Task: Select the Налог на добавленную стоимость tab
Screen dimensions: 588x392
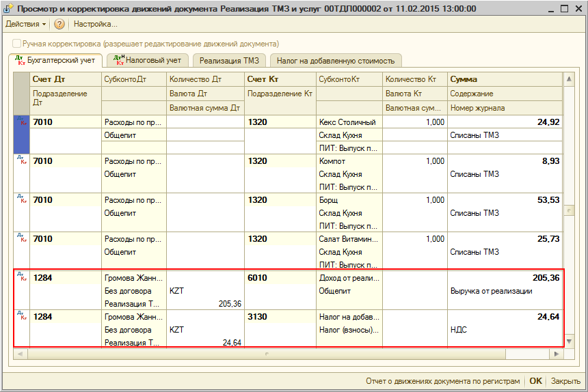Action: (335, 61)
